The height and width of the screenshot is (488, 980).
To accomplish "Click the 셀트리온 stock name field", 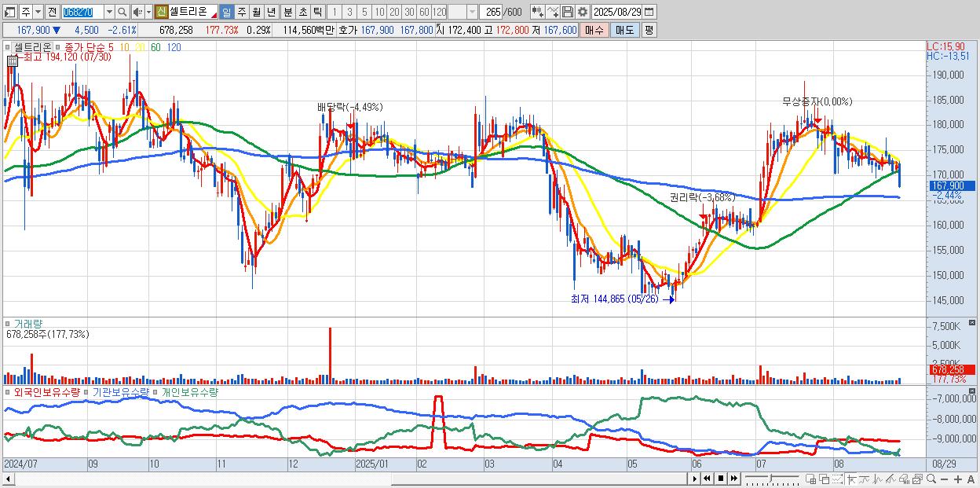I will click(192, 12).
